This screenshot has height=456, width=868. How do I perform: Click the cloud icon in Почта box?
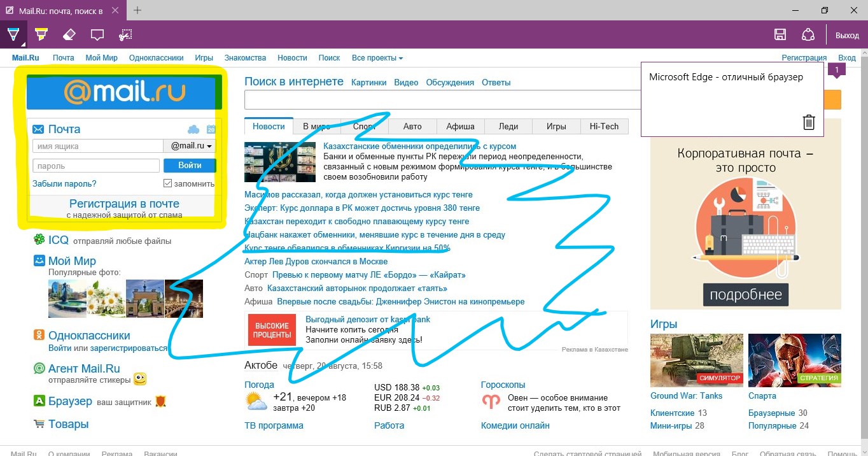coord(193,129)
